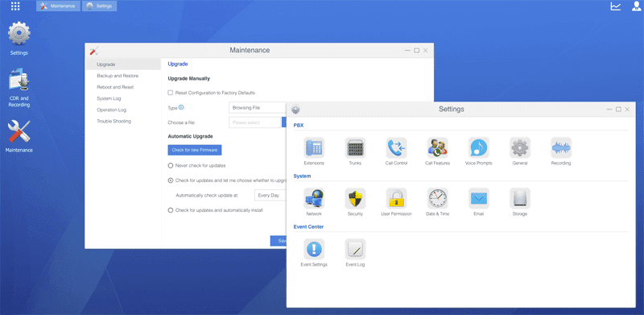Image resolution: width=644 pixels, height=315 pixels.
Task: Open the General settings icon
Action: tap(520, 147)
